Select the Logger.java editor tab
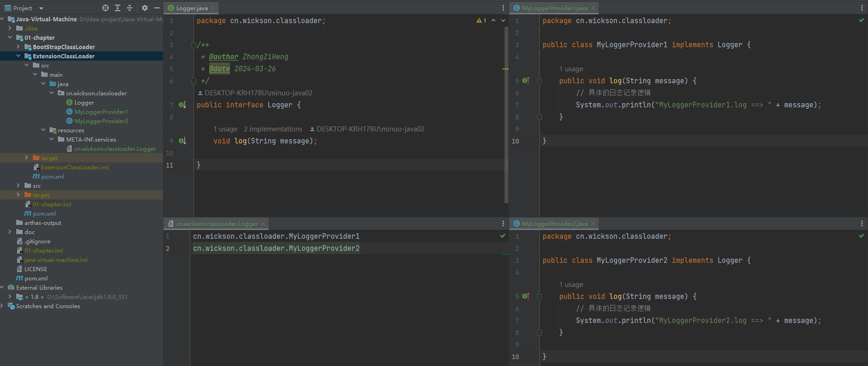 click(x=192, y=8)
